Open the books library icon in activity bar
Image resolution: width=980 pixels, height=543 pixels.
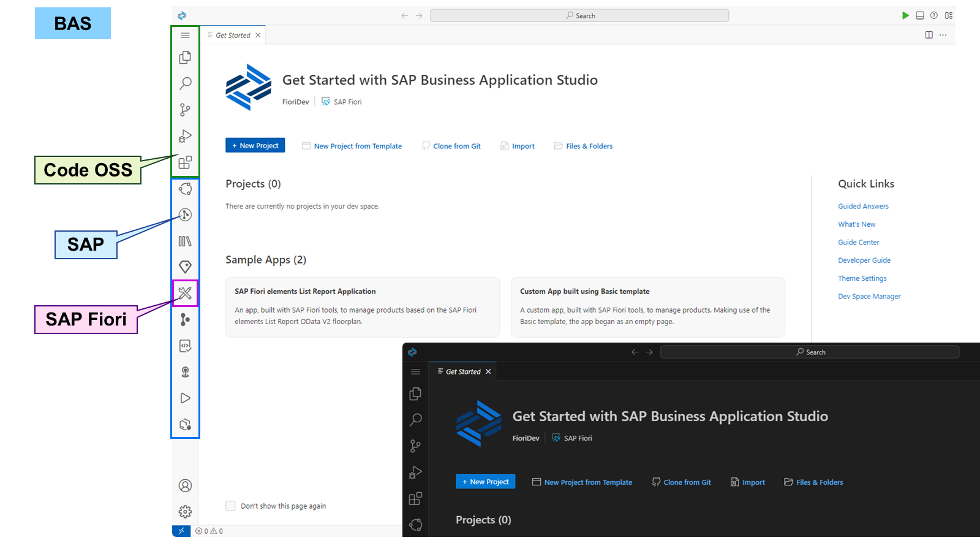pyautogui.click(x=185, y=241)
